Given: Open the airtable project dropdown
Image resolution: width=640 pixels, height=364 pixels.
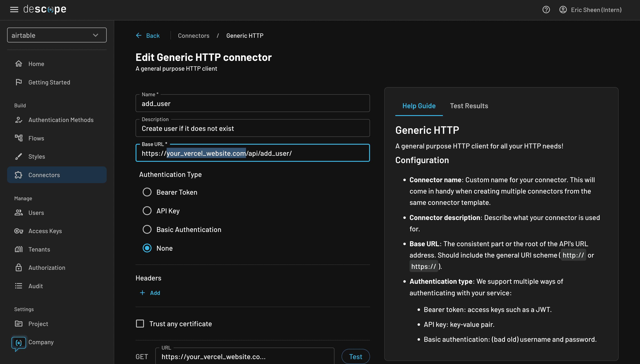Looking at the screenshot, I should click(57, 35).
